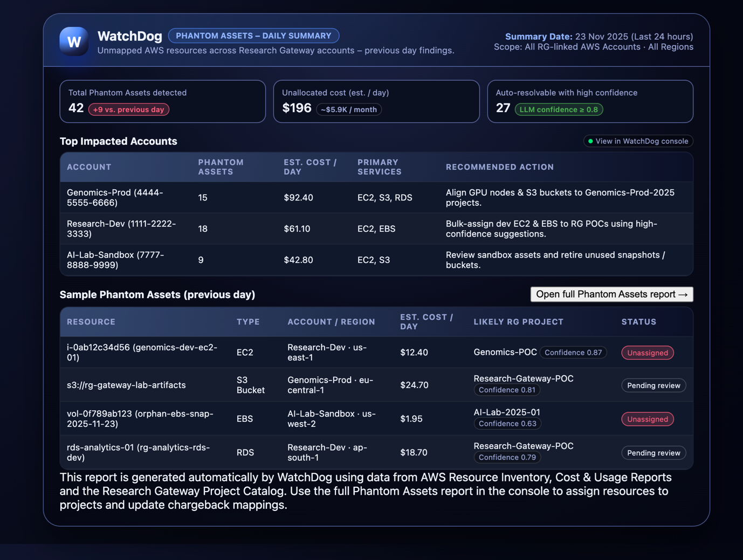Image resolution: width=743 pixels, height=560 pixels.
Task: Click AI-Lab-Sandbox · us-west-2 region cell
Action: (x=332, y=419)
